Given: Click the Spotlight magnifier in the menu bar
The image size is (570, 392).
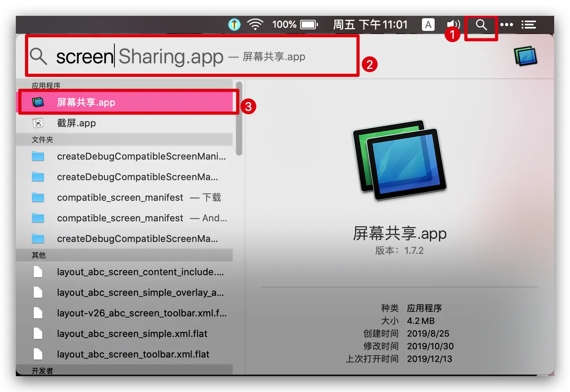Looking at the screenshot, I should (x=481, y=25).
